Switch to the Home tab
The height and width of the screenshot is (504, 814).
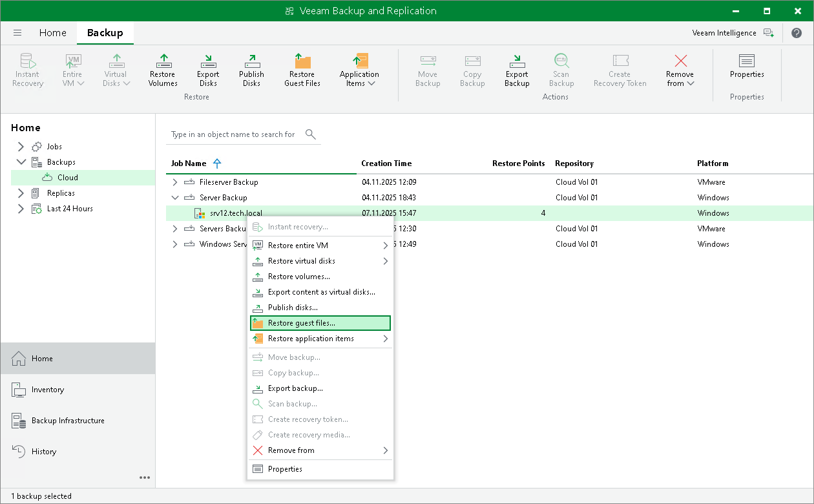(52, 33)
